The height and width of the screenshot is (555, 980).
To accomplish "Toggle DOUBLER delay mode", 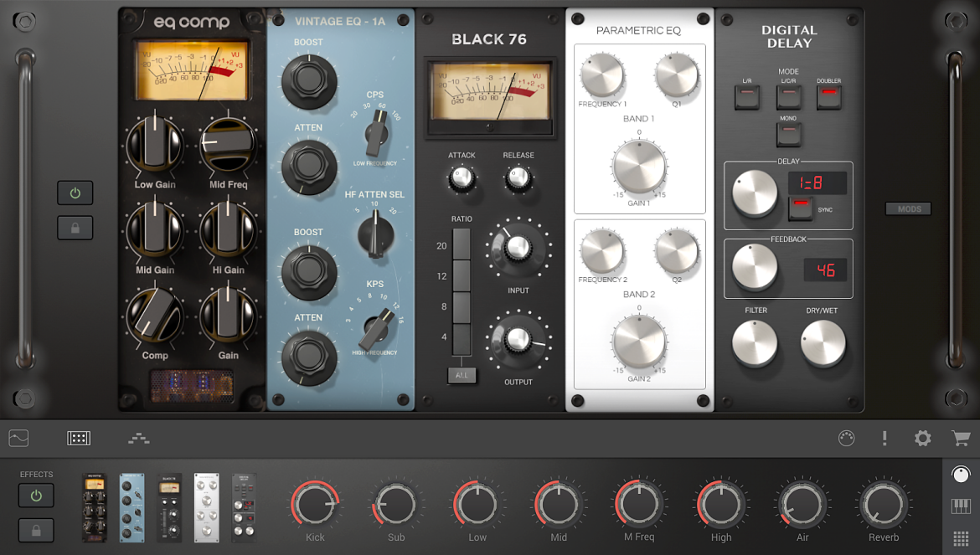I will pyautogui.click(x=828, y=98).
